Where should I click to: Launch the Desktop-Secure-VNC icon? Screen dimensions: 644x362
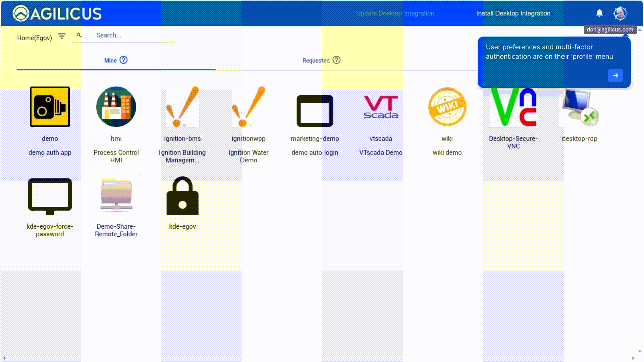(513, 107)
